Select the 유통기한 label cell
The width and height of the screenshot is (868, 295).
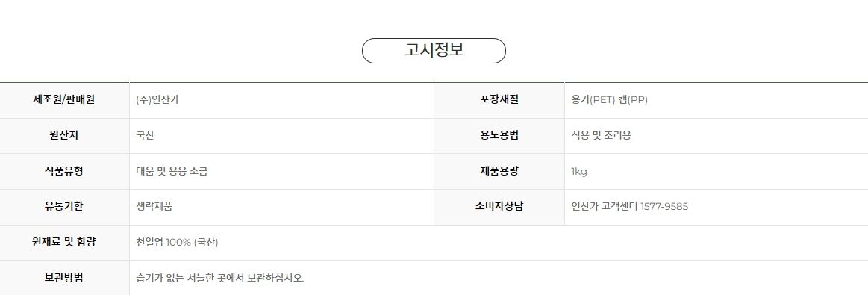point(64,206)
